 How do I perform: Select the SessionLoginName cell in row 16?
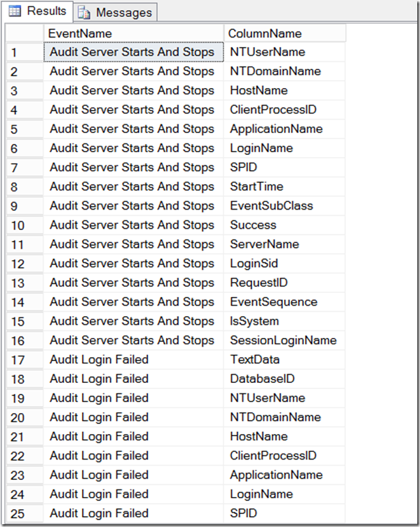(x=285, y=341)
